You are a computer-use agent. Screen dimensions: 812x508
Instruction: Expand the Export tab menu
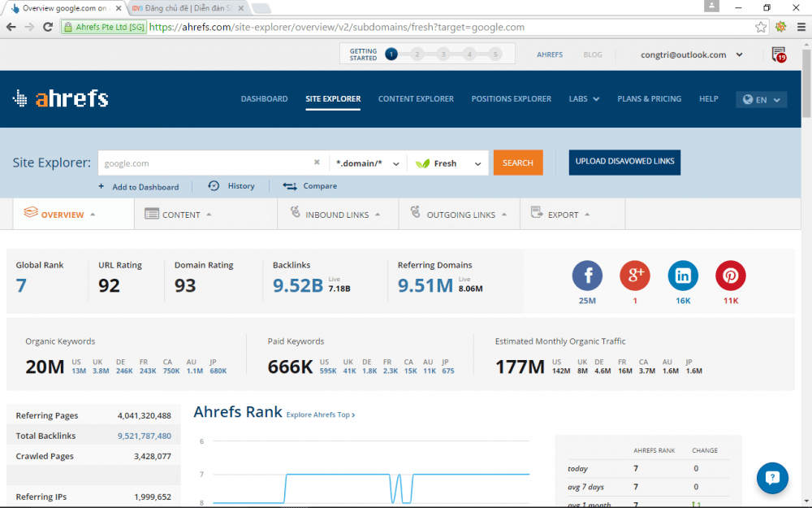[x=587, y=214]
